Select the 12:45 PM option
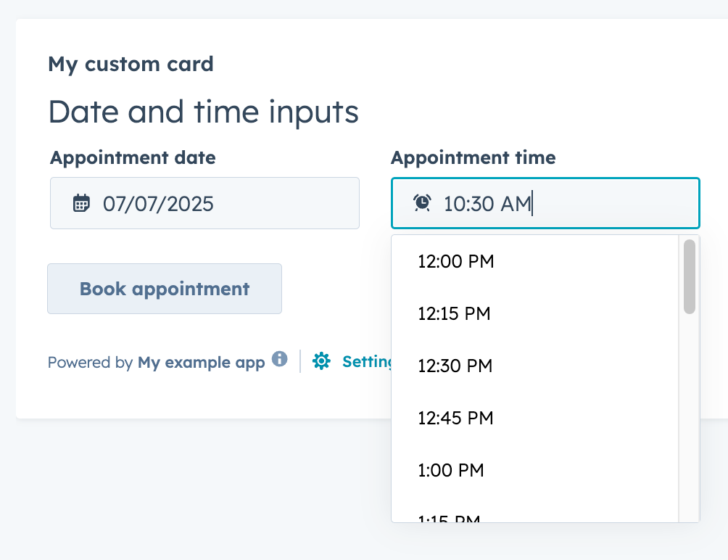Image resolution: width=728 pixels, height=560 pixels. (x=455, y=419)
